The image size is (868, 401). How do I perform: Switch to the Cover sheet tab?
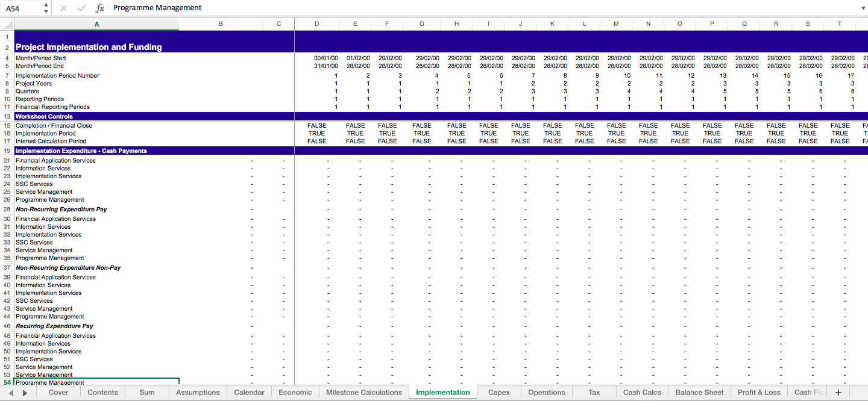point(58,393)
